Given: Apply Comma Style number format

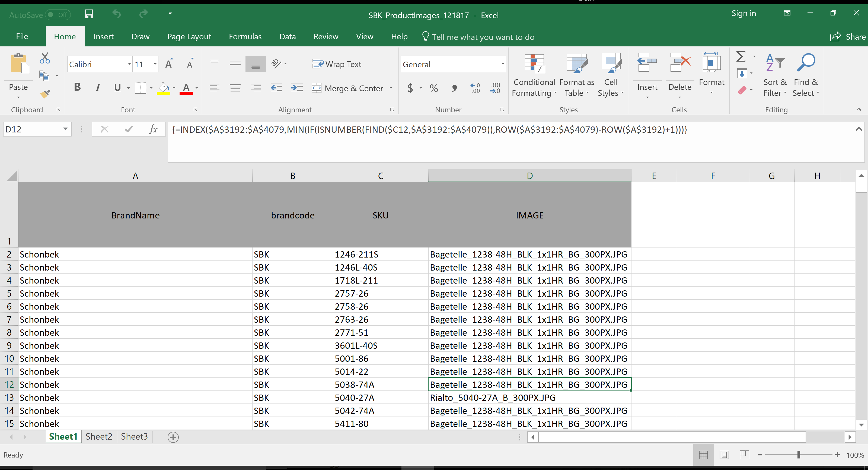Looking at the screenshot, I should [454, 88].
